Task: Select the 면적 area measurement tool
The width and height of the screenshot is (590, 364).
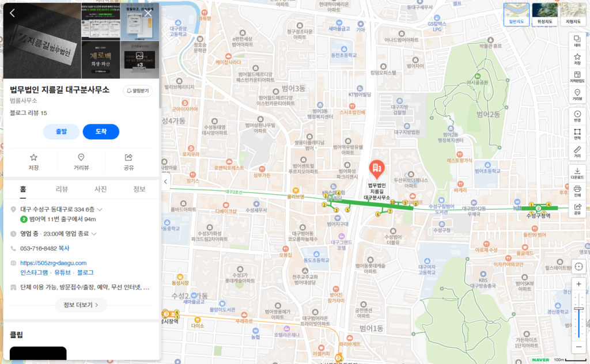Action: [577, 134]
